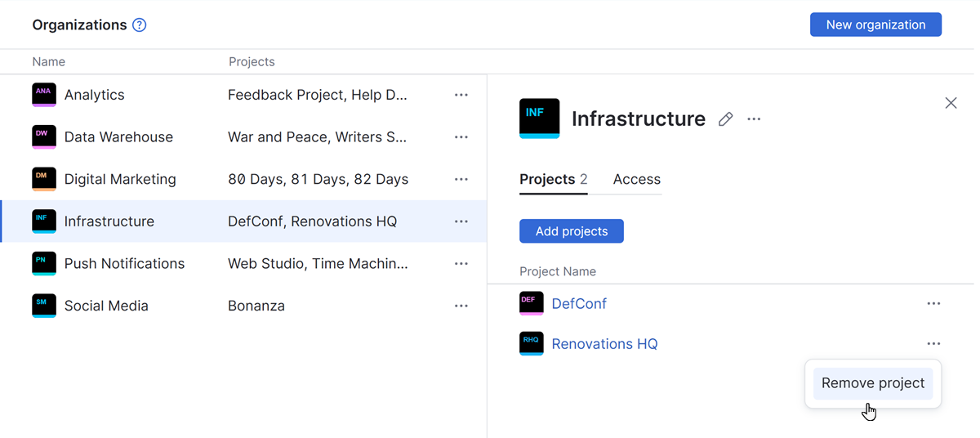Open more options for Analytics row
This screenshot has height=438, width=980.
coord(461,95)
